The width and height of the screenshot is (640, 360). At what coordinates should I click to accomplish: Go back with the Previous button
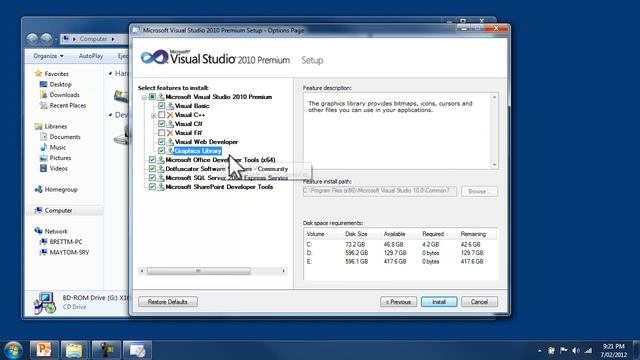click(398, 302)
